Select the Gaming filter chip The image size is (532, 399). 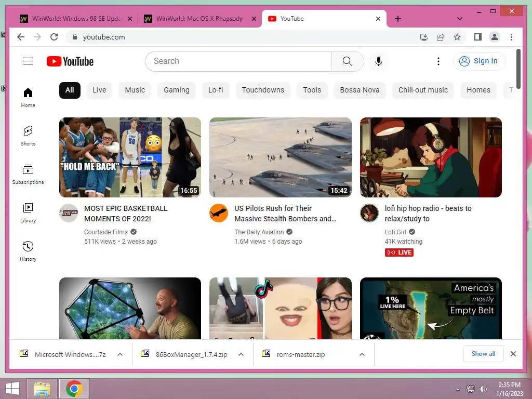[177, 90]
